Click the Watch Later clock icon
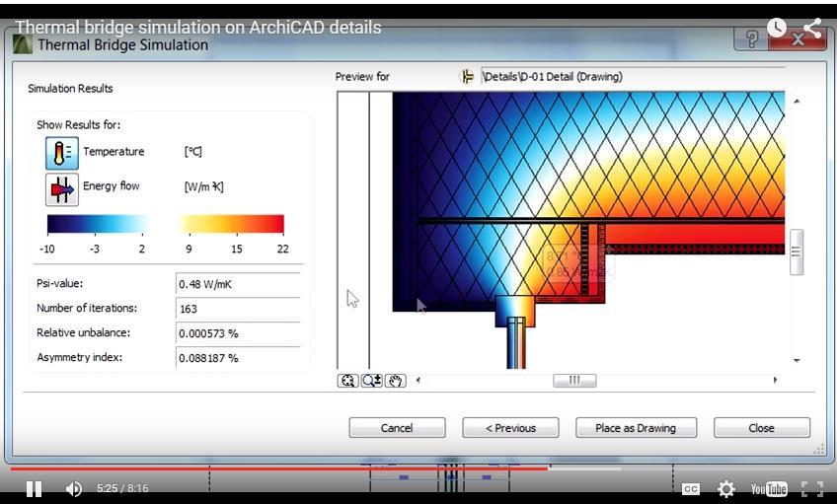Screen dimensions: 837x504 pyautogui.click(x=777, y=28)
